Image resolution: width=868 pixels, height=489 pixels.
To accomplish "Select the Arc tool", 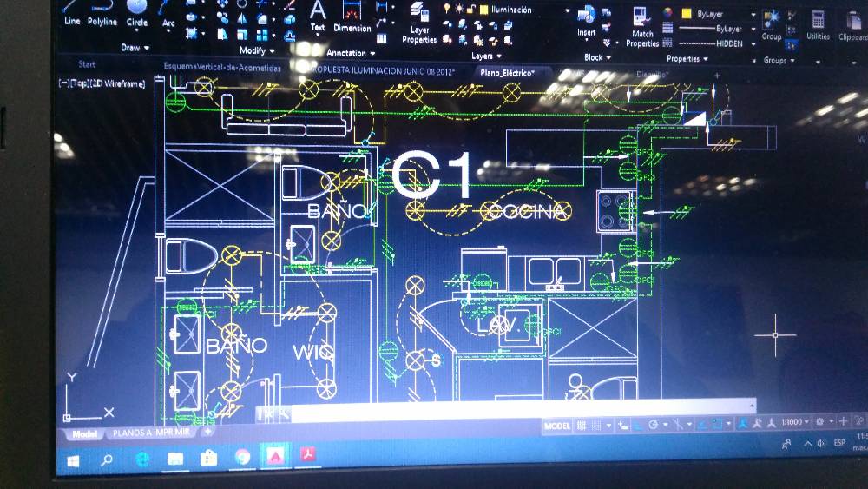I will [168, 16].
